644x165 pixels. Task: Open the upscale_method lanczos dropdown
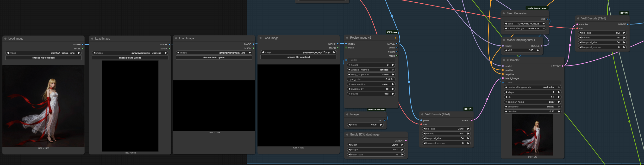tap(371, 70)
